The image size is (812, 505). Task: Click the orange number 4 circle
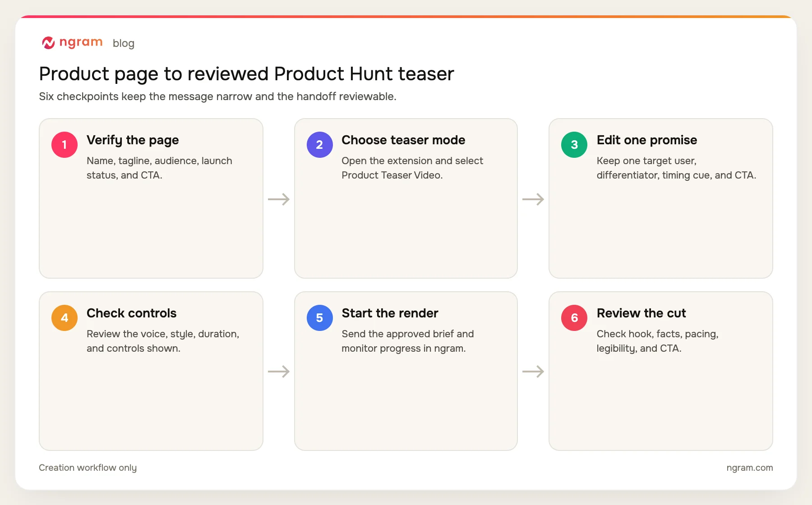(65, 318)
